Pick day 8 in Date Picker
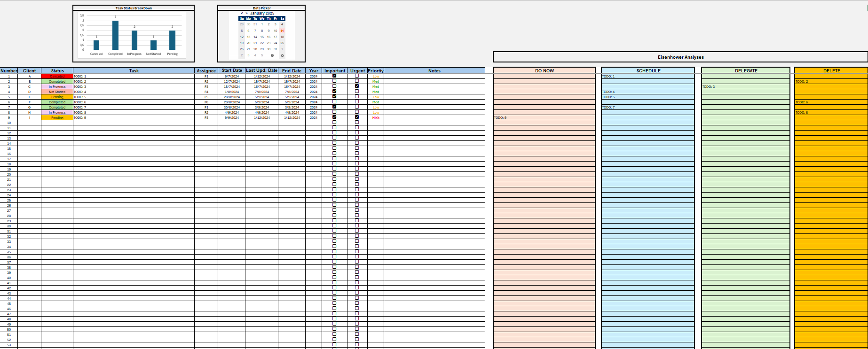This screenshot has height=349, width=868. pos(262,31)
